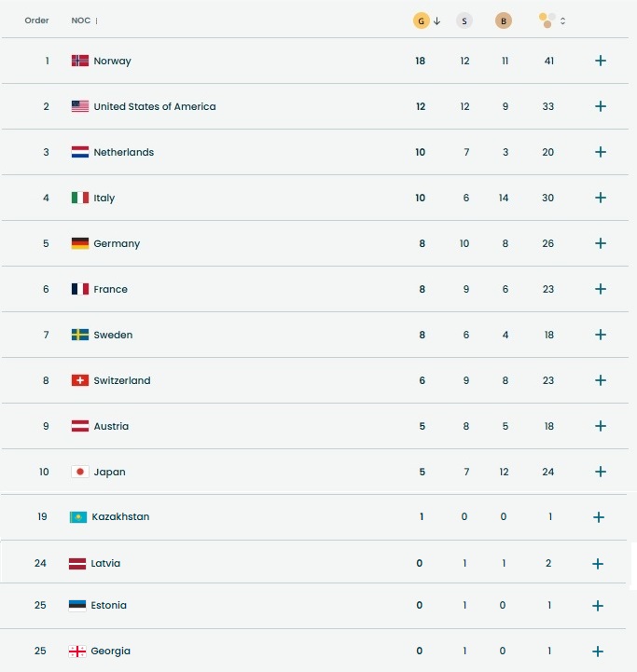The image size is (637, 672).
Task: Open the NOC column options dots
Action: (x=96, y=21)
